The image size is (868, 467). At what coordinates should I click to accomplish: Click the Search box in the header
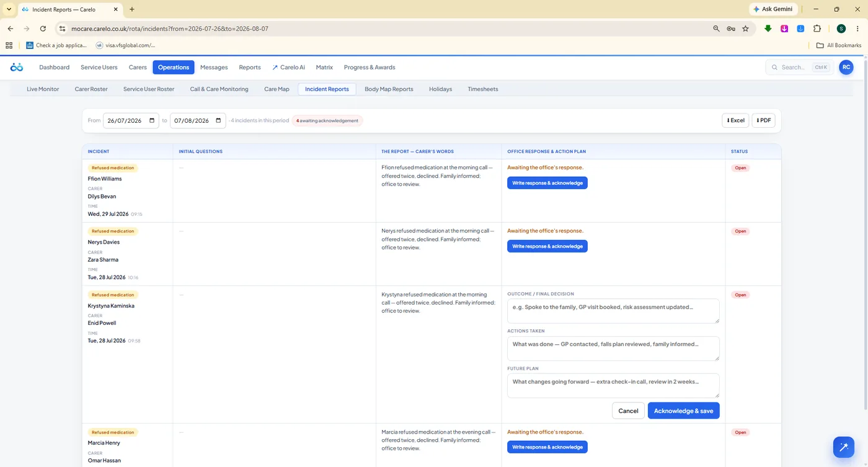pyautogui.click(x=800, y=67)
